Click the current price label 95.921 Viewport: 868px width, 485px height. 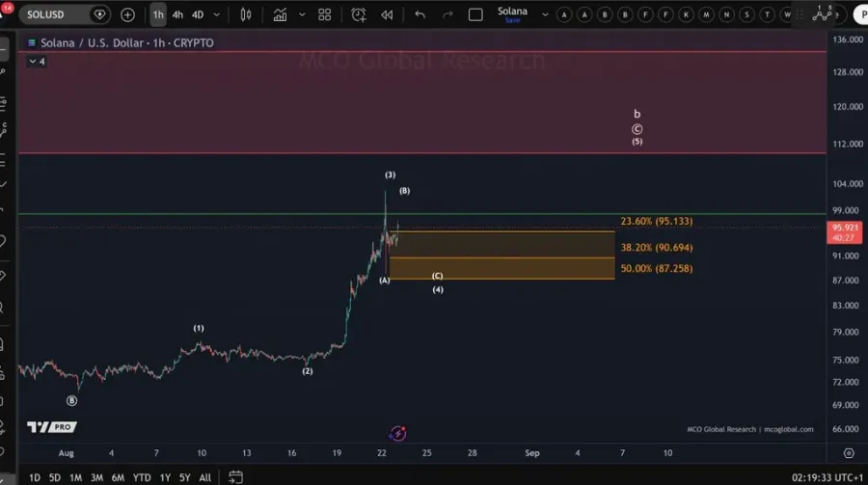pyautogui.click(x=845, y=232)
